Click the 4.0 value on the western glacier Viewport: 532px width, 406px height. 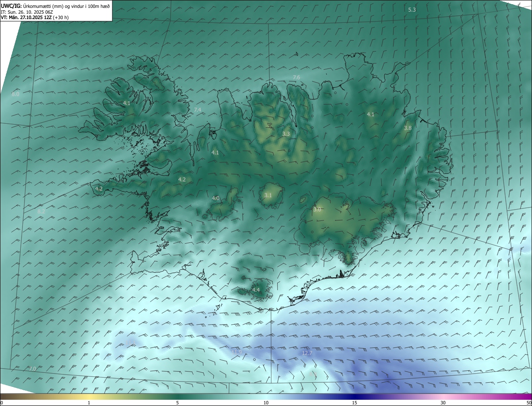tap(216, 198)
